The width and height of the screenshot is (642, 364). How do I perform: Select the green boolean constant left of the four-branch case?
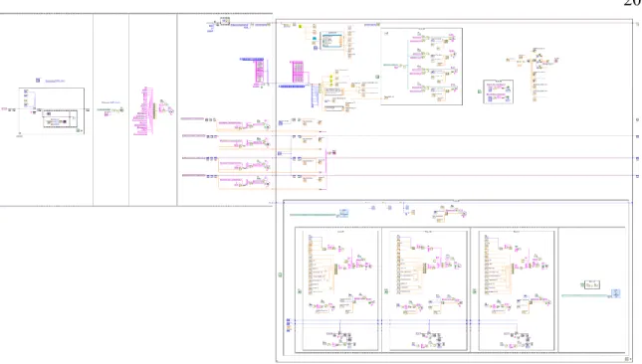pos(377,77)
